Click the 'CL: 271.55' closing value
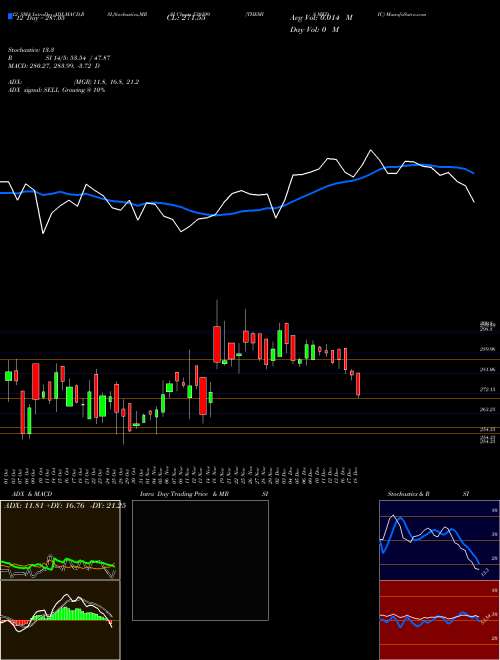Viewport: 500px width, 660px height. 185,18
